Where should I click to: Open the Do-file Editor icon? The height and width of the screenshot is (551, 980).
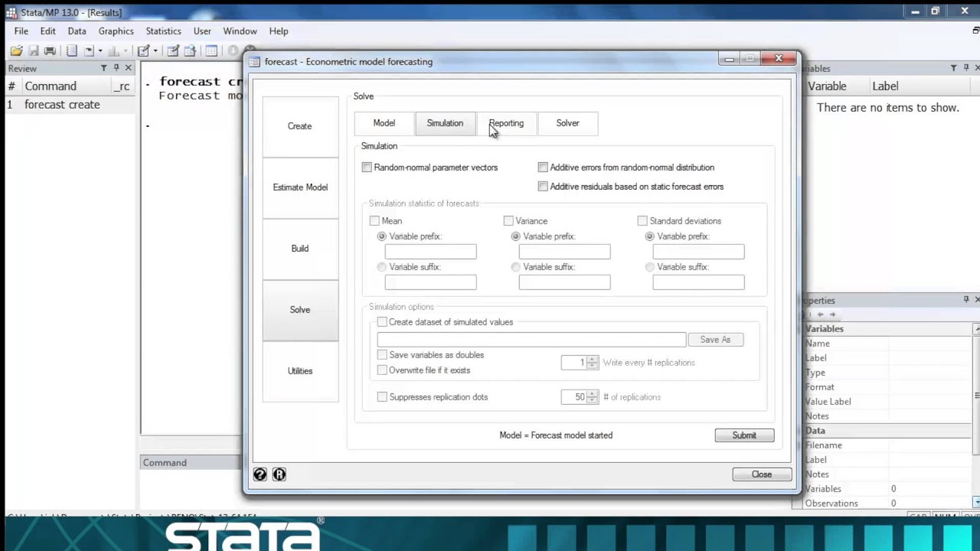[143, 51]
